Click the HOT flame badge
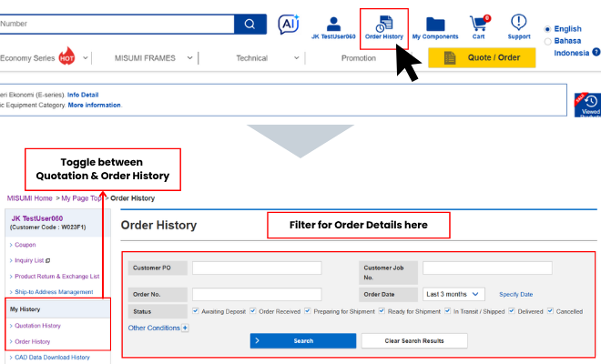 [66, 56]
